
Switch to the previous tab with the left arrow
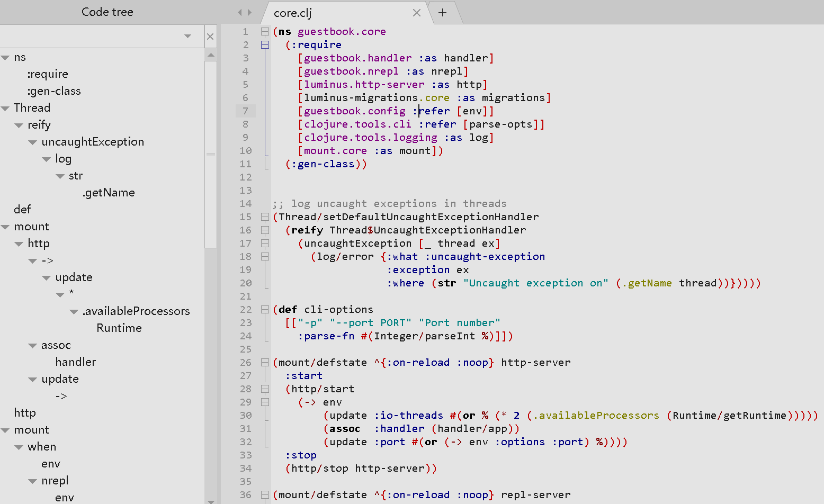point(240,12)
